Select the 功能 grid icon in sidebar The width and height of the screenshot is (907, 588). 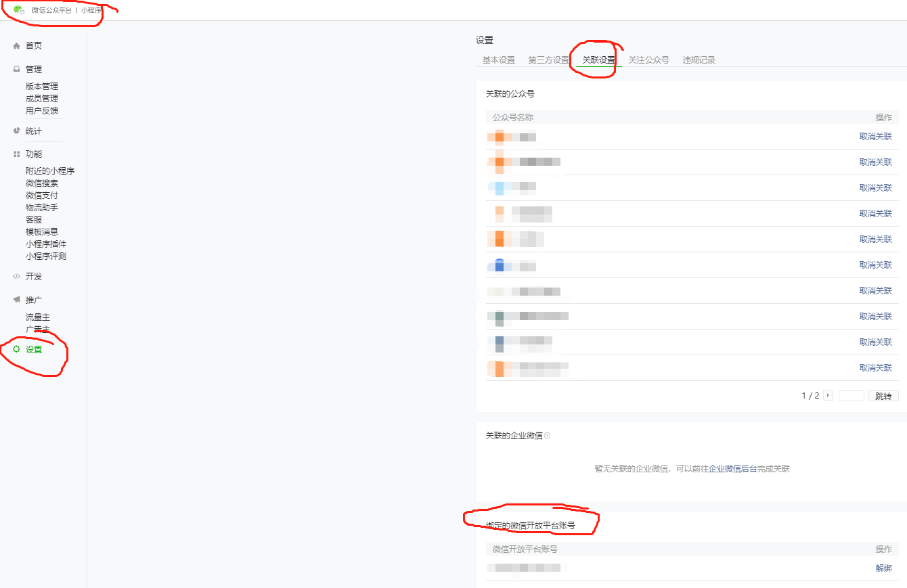point(17,154)
